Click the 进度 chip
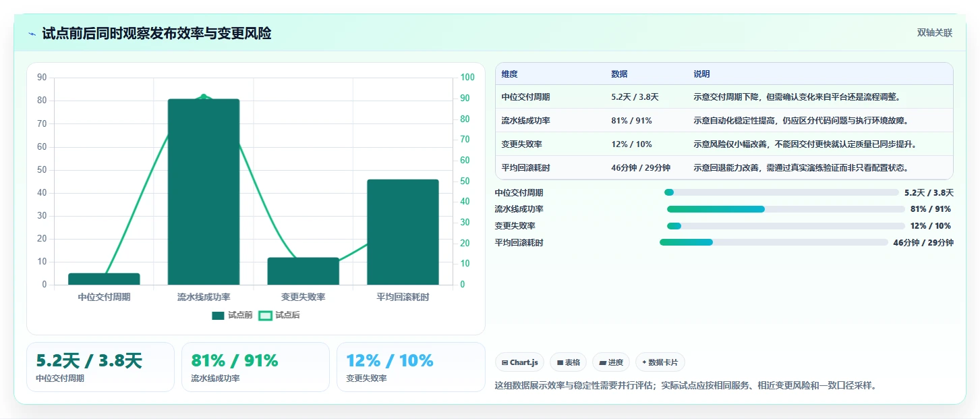The image size is (980, 419). (x=611, y=362)
